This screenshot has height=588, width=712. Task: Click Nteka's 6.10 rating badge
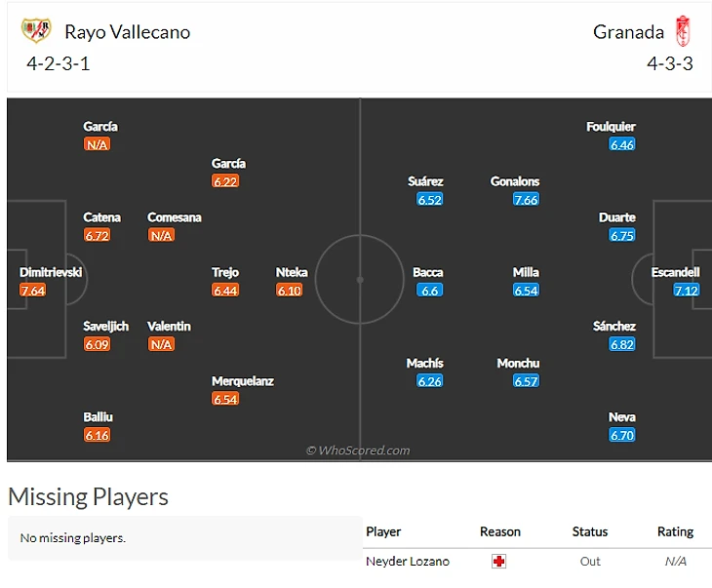pos(290,291)
